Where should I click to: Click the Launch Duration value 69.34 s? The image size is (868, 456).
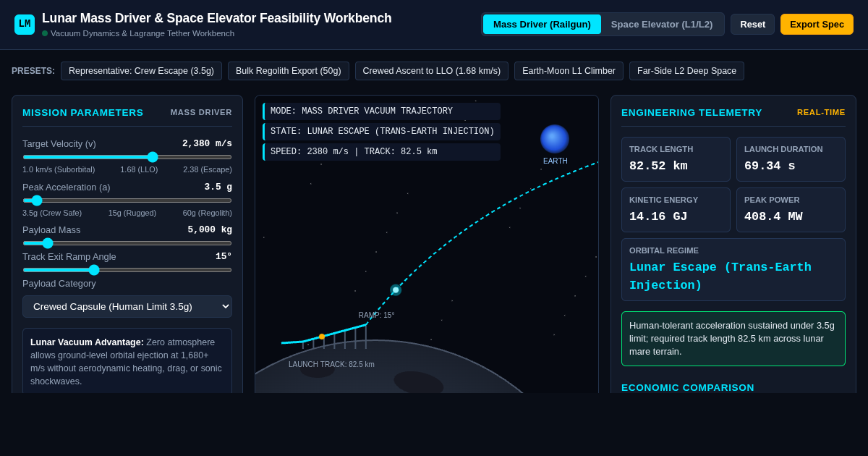click(x=770, y=166)
